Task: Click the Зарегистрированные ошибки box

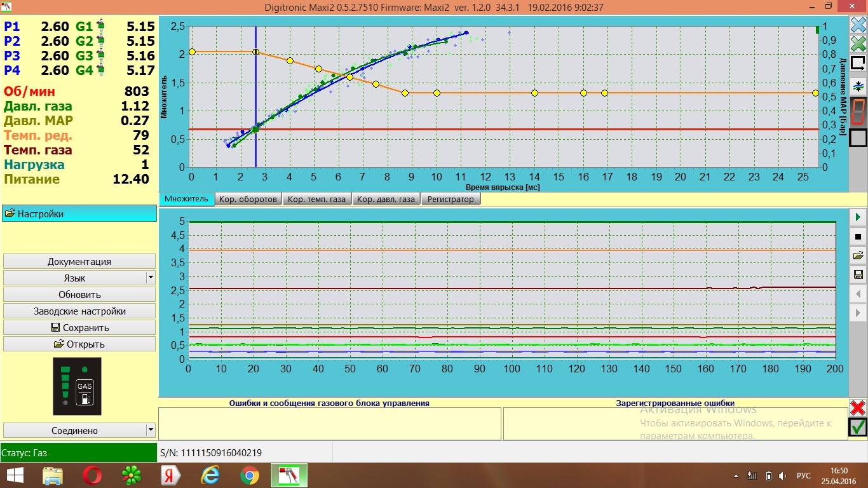Action: 675,423
